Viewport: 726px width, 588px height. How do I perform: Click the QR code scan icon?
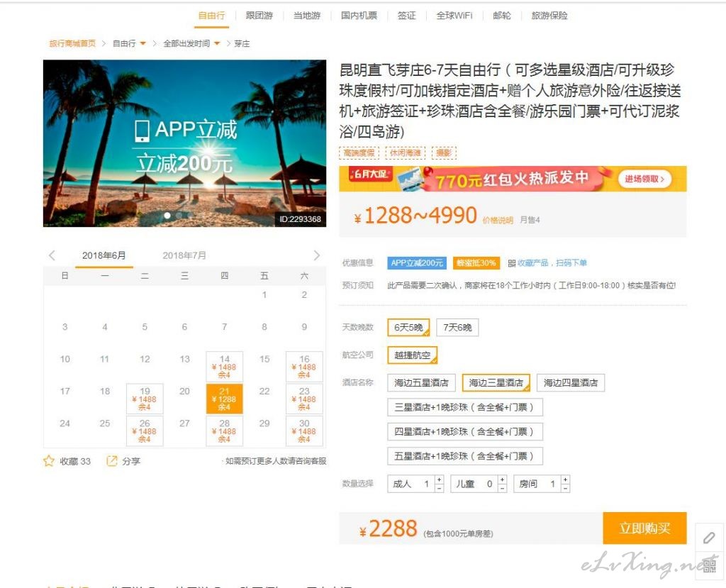coord(512,263)
